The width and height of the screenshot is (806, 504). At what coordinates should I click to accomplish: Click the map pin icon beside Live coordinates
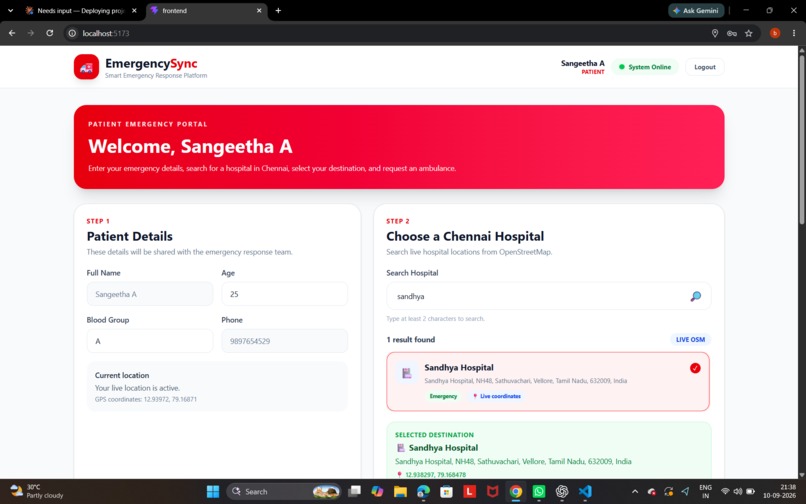click(475, 396)
